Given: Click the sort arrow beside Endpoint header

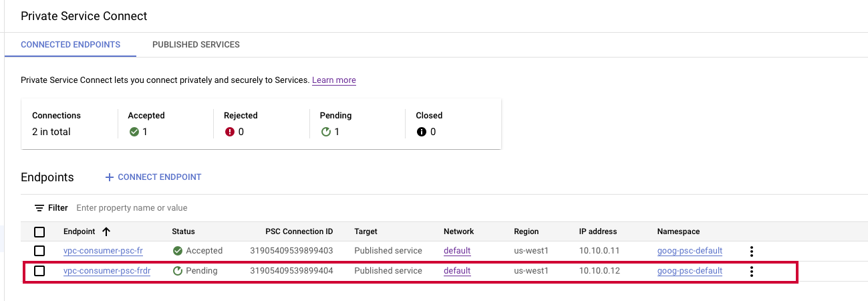Looking at the screenshot, I should (x=106, y=231).
